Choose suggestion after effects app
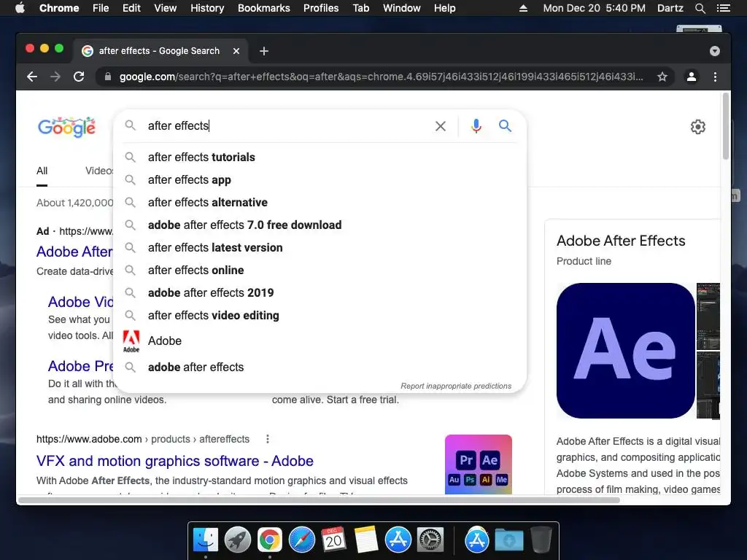The image size is (747, 560). pyautogui.click(x=320, y=180)
